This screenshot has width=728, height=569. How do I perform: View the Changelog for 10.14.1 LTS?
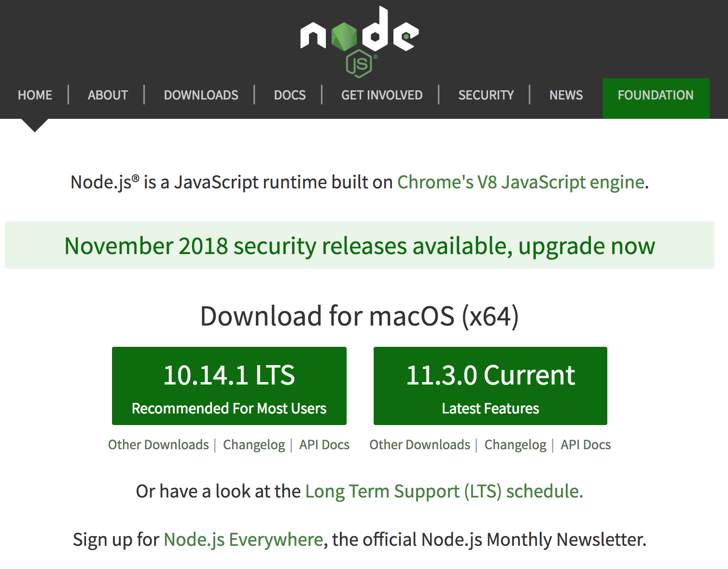click(x=254, y=445)
